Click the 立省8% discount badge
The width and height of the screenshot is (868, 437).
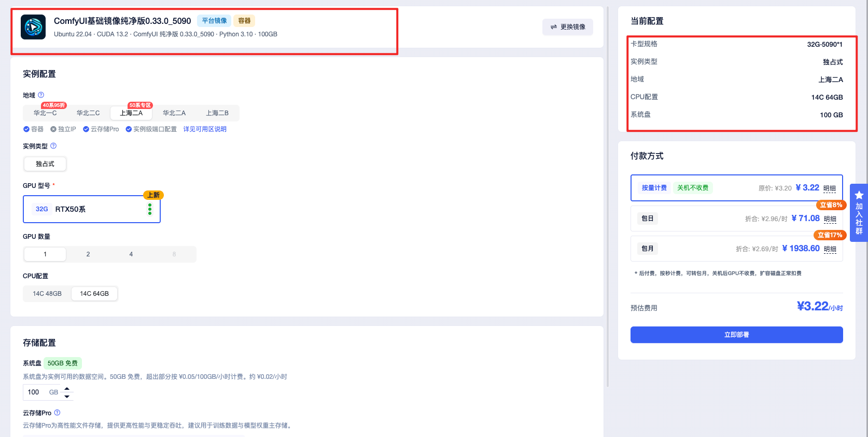(x=831, y=205)
